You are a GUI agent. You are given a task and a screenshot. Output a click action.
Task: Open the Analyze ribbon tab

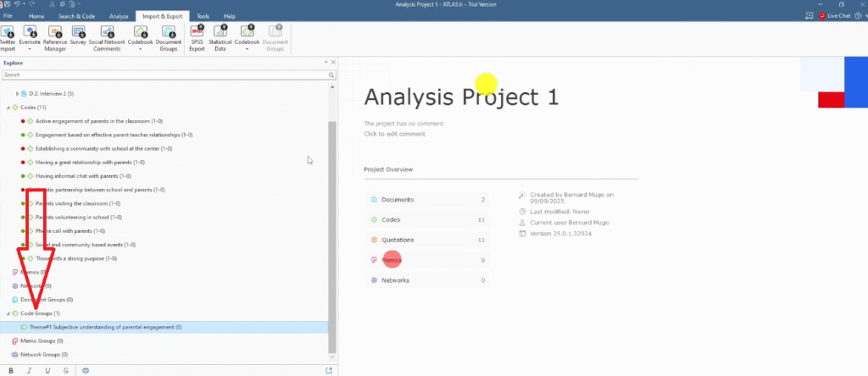pyautogui.click(x=119, y=16)
